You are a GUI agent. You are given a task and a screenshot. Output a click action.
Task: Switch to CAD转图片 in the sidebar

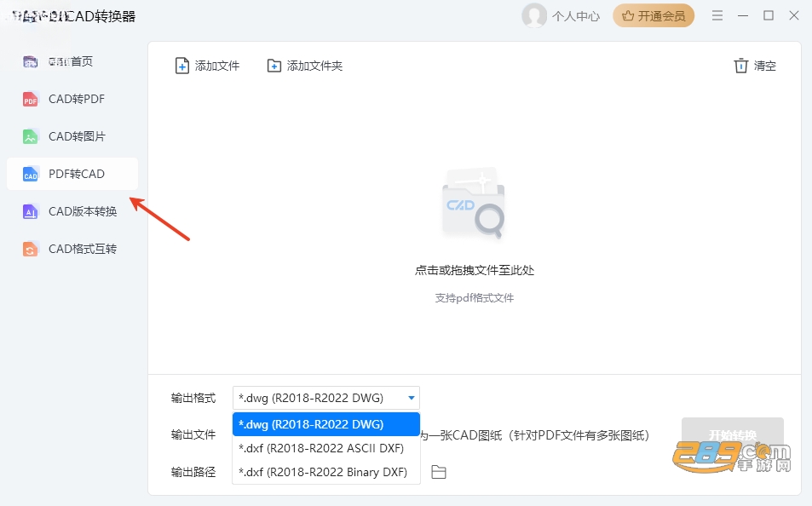pyautogui.click(x=72, y=136)
